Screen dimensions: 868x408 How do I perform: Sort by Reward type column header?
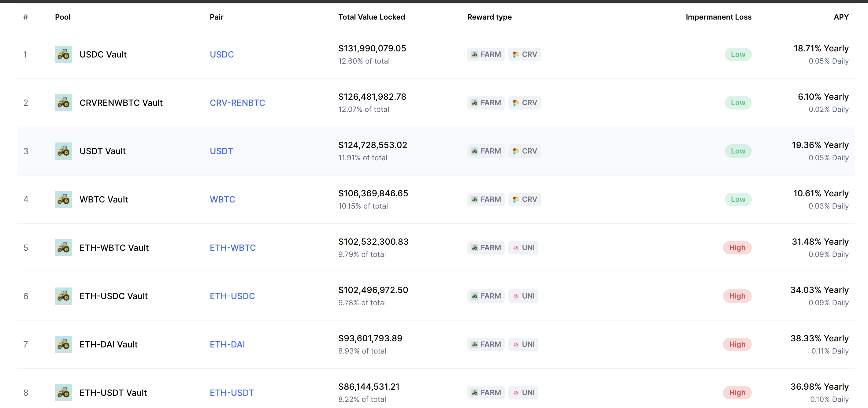click(x=489, y=17)
